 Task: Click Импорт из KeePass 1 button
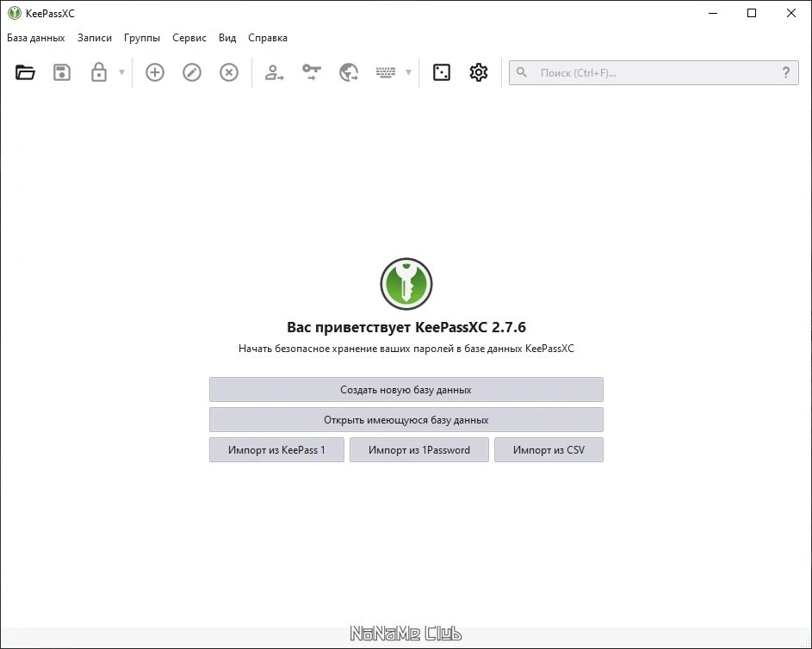click(276, 450)
